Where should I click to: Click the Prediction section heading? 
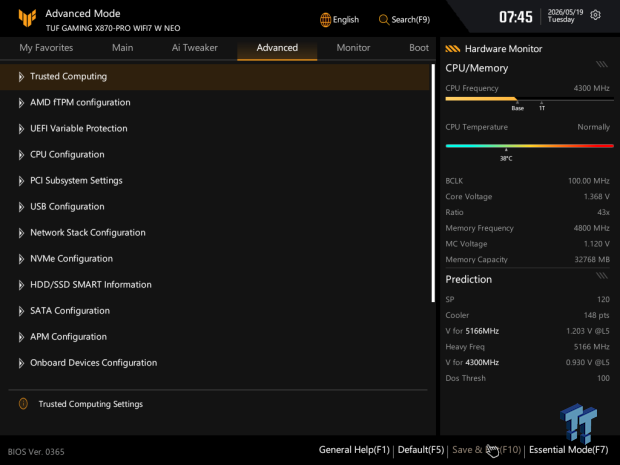click(x=469, y=279)
